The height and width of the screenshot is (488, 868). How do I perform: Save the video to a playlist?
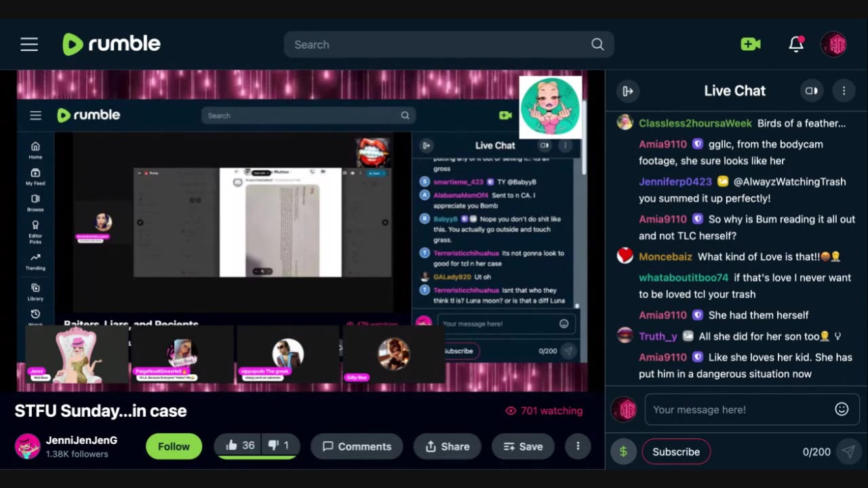coord(523,447)
